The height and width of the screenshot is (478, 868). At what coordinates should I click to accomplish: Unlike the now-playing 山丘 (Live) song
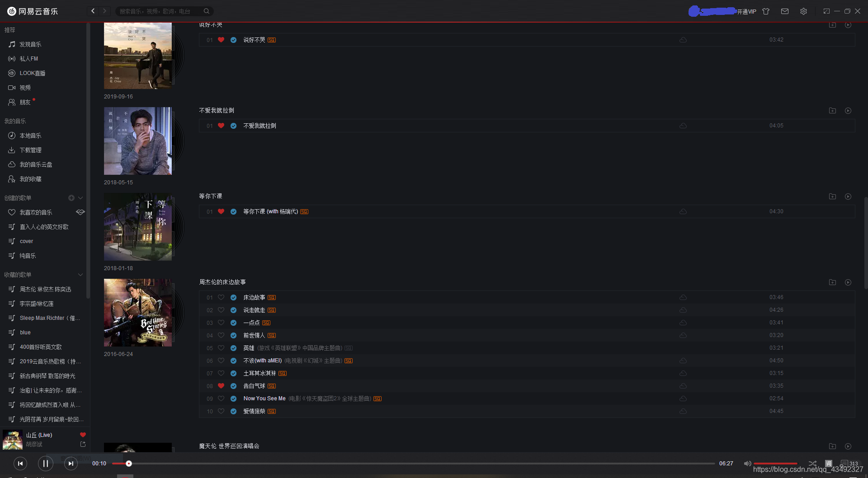coord(83,435)
